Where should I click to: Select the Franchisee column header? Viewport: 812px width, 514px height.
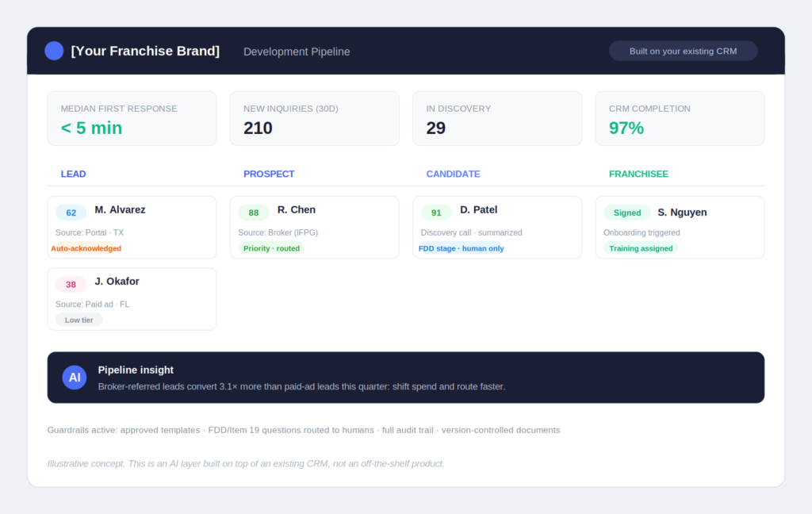[x=638, y=174]
